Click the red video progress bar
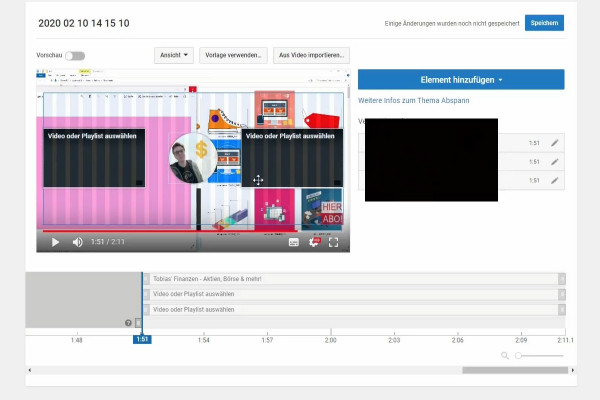600x400 pixels. tap(170, 231)
